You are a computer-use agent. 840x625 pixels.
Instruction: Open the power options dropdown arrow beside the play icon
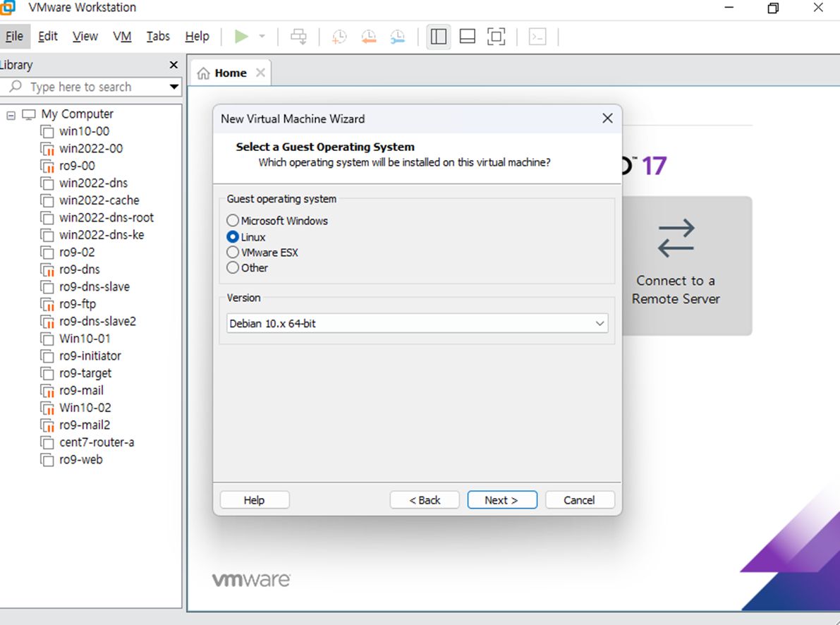click(262, 37)
